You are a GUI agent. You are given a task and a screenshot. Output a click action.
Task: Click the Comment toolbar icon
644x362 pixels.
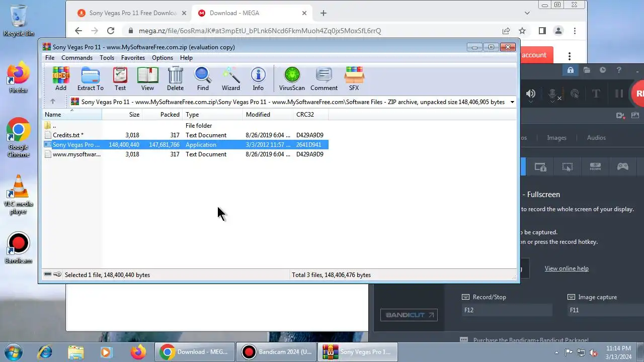[x=324, y=79]
